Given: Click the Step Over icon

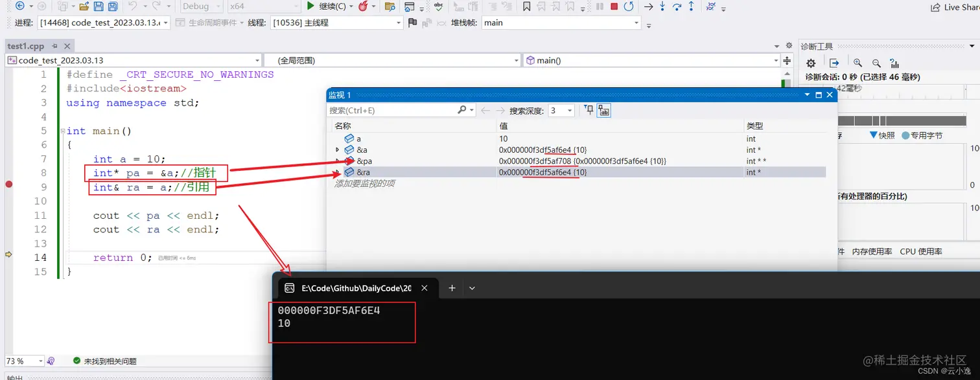Looking at the screenshot, I should point(677,6).
